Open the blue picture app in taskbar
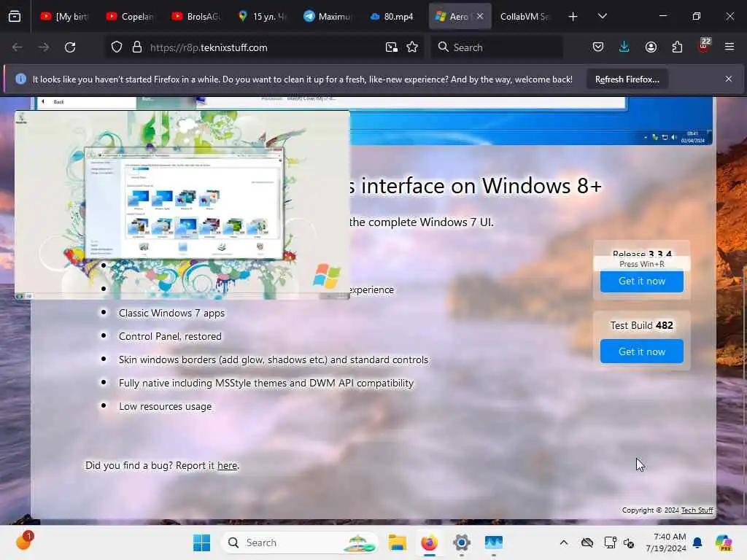 coord(494,542)
